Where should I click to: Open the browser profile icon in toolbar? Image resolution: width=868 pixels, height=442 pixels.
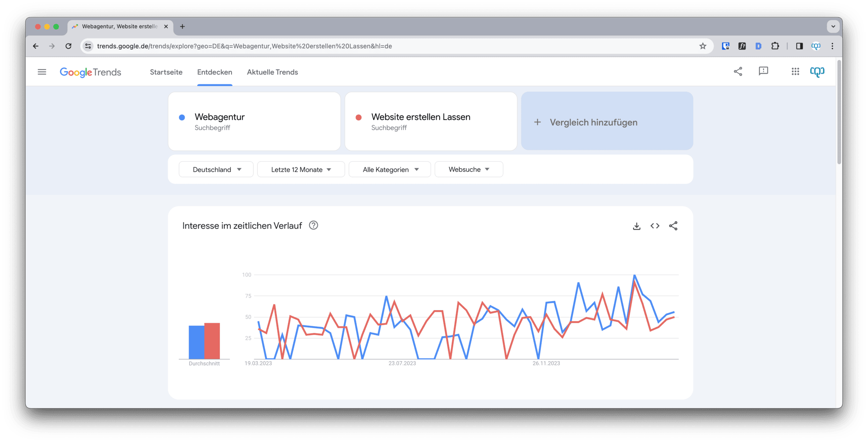click(816, 46)
